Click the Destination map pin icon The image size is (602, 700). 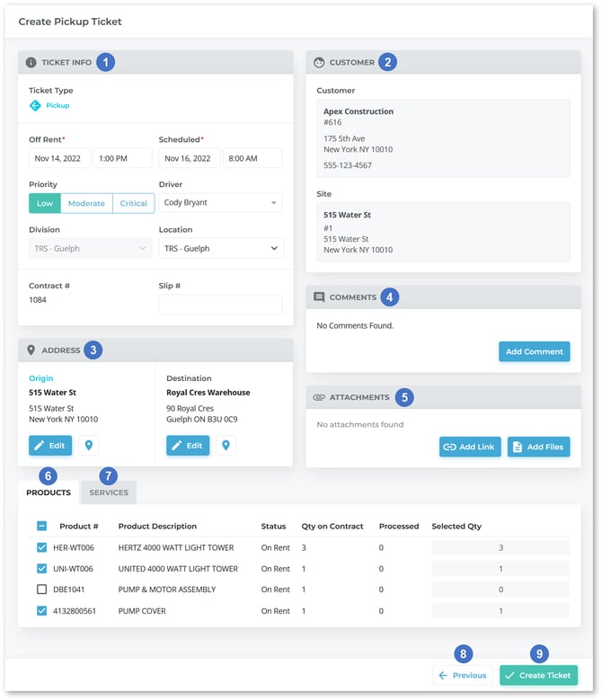226,446
